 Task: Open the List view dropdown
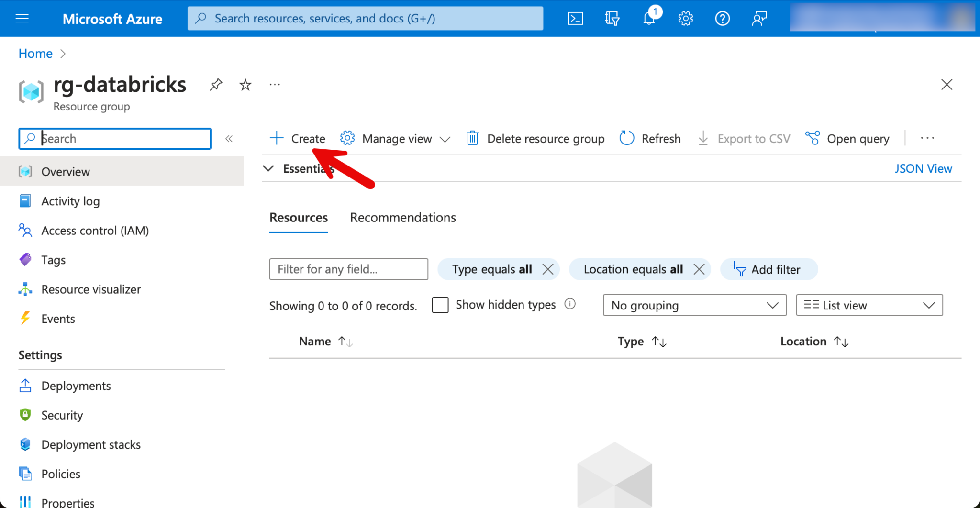pyautogui.click(x=869, y=305)
